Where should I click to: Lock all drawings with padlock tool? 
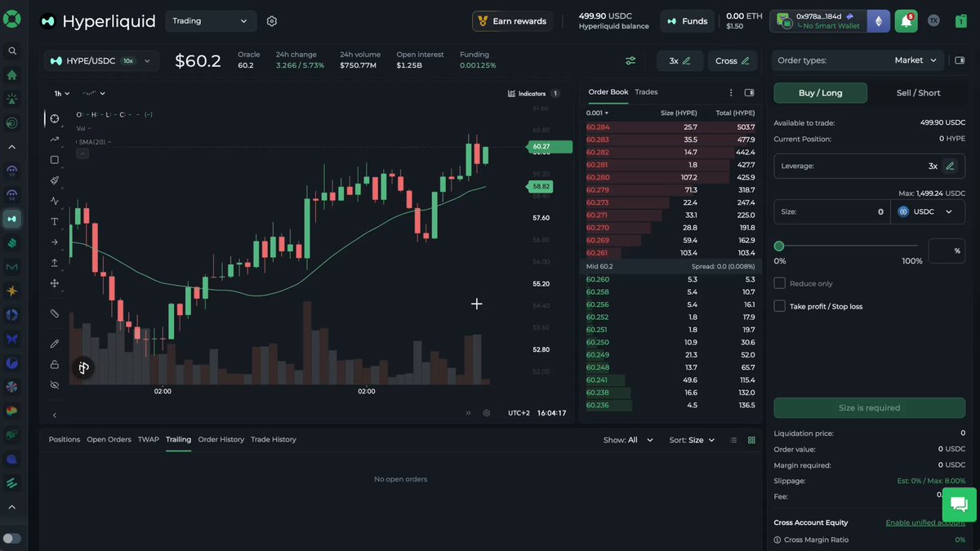(55, 364)
